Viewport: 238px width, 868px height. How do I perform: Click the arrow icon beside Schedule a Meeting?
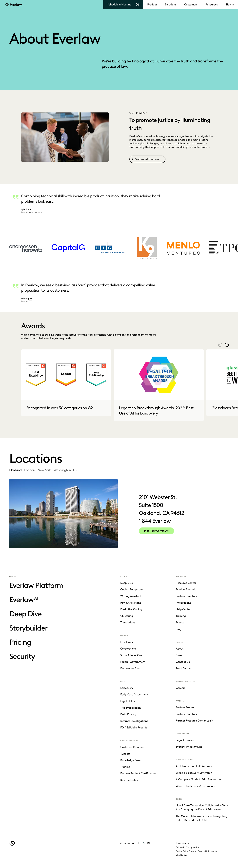click(x=138, y=5)
